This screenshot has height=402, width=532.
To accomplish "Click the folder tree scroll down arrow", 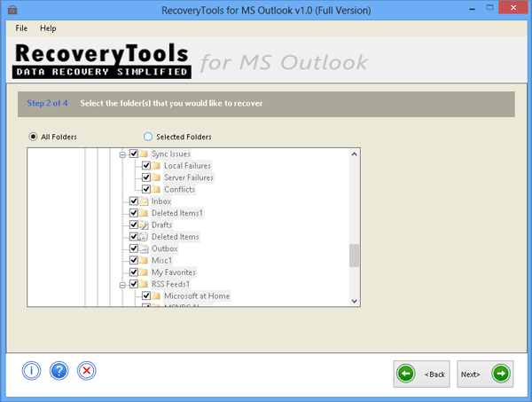I will click(354, 301).
